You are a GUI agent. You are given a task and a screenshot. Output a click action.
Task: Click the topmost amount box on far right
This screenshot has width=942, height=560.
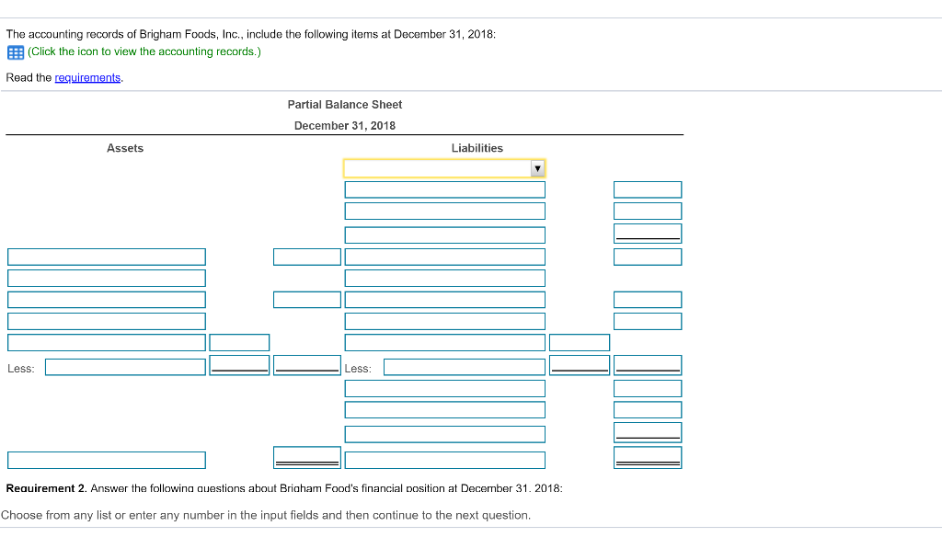(648, 189)
